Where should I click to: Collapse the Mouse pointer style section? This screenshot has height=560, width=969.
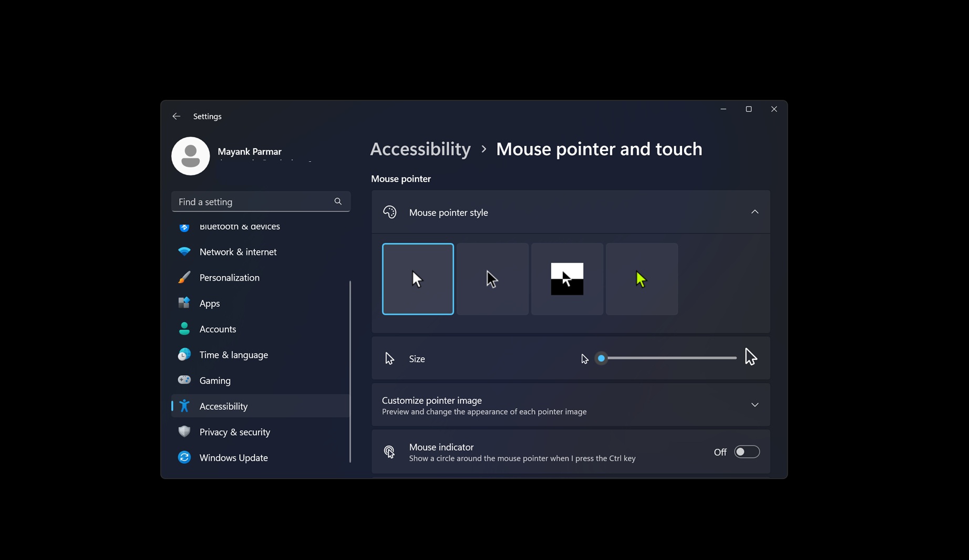[x=755, y=212]
